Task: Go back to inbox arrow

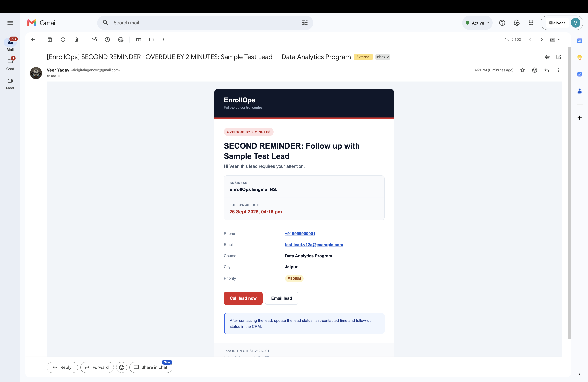Action: click(33, 40)
